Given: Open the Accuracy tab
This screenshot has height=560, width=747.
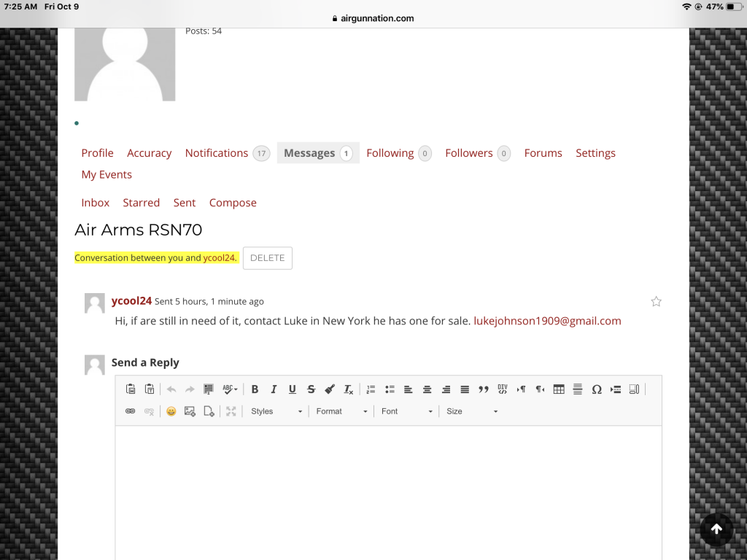Looking at the screenshot, I should click(149, 153).
